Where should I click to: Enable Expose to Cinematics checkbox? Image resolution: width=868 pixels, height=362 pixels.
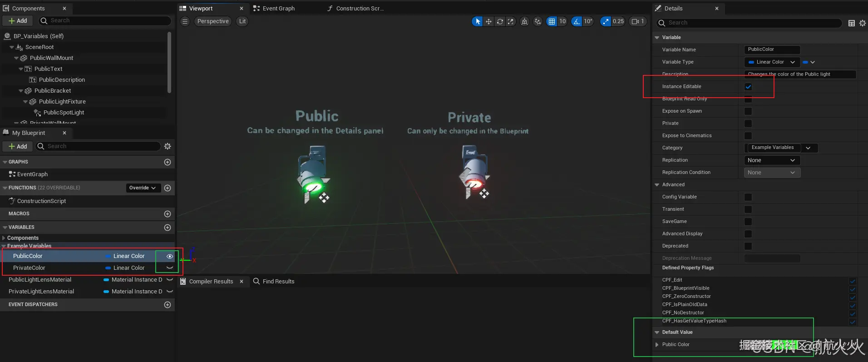[x=748, y=136]
